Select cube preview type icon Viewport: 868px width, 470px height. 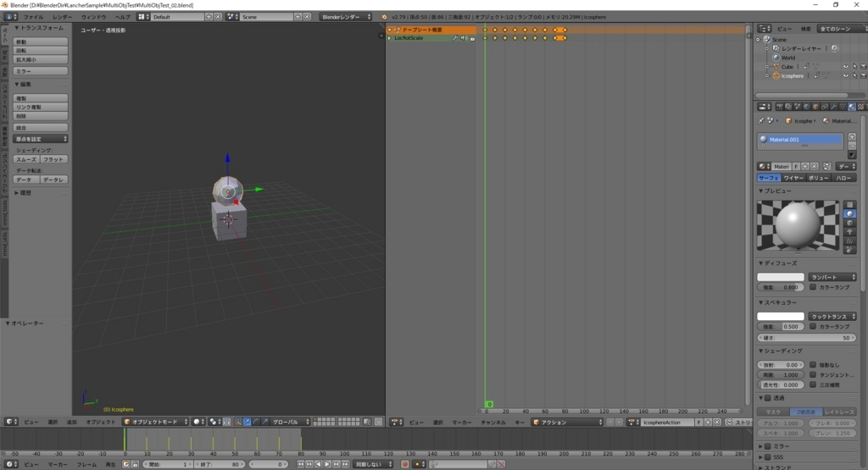click(849, 223)
